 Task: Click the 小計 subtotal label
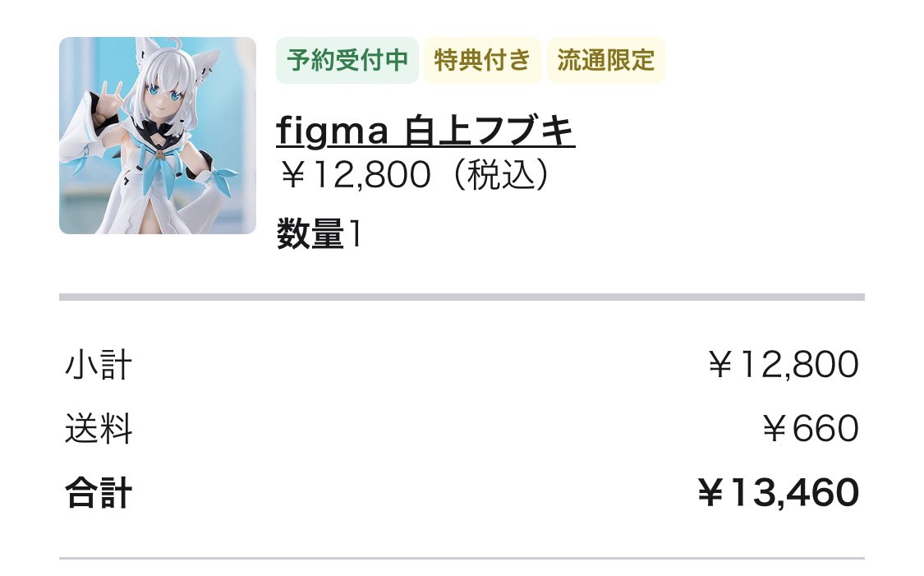pos(98,365)
